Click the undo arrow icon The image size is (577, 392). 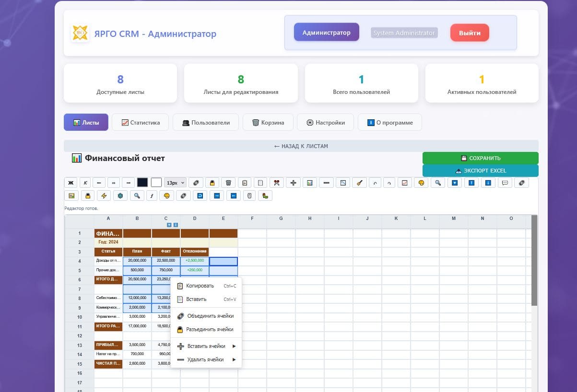click(x=375, y=183)
